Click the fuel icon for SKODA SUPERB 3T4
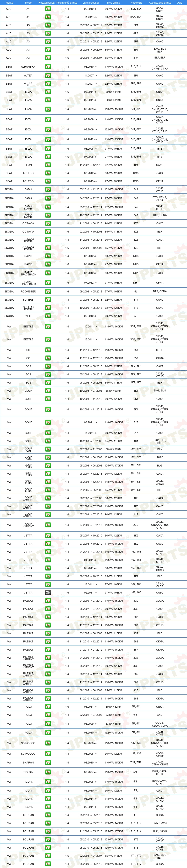 point(48,300)
